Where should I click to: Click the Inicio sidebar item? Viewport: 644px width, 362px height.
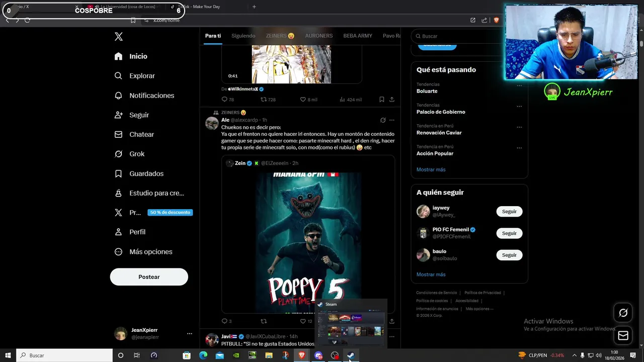point(131,56)
